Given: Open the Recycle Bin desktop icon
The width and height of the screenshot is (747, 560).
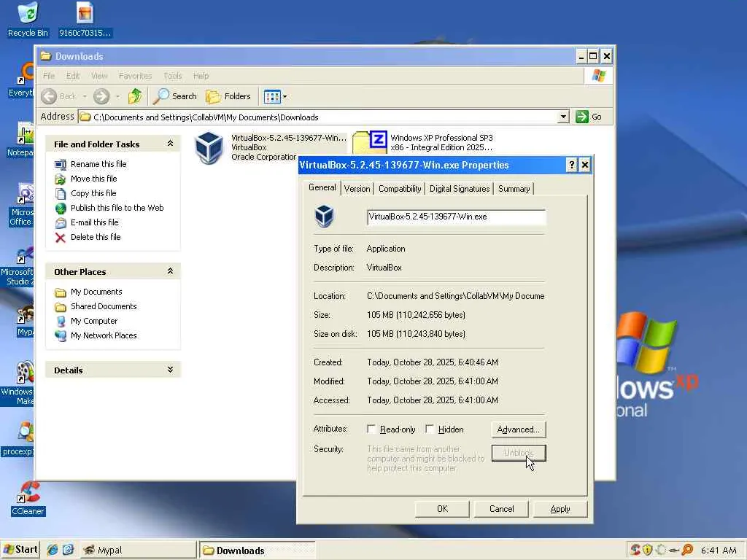Looking at the screenshot, I should pos(28,20).
